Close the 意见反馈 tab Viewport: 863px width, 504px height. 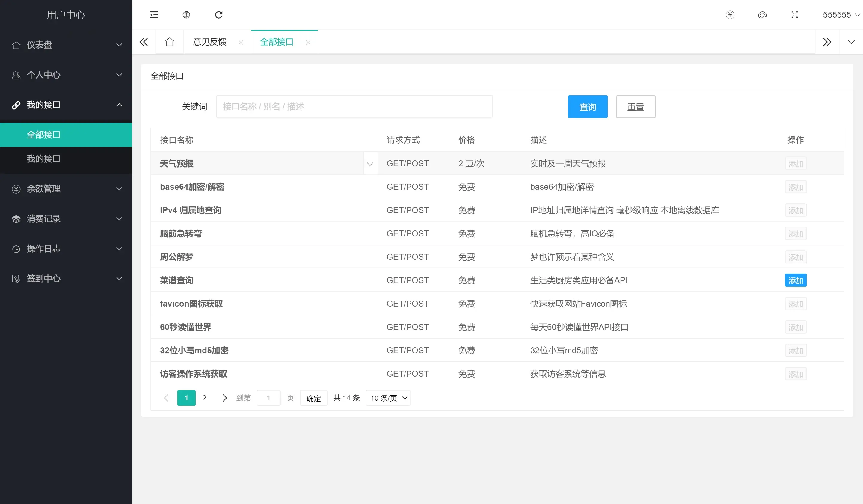click(241, 43)
